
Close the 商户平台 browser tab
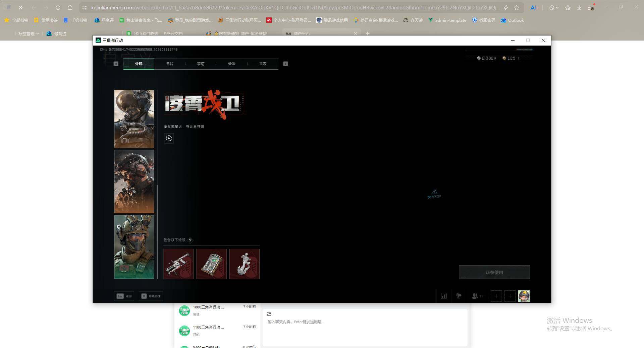pyautogui.click(x=356, y=33)
